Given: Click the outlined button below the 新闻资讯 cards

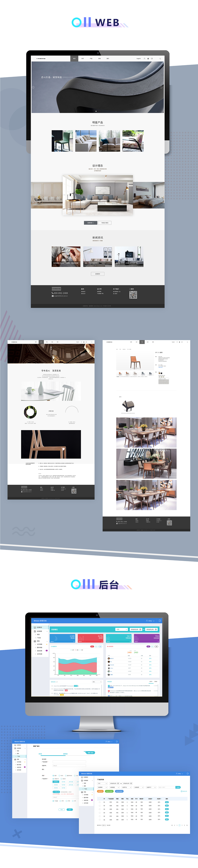Looking at the screenshot, I should pos(98,274).
